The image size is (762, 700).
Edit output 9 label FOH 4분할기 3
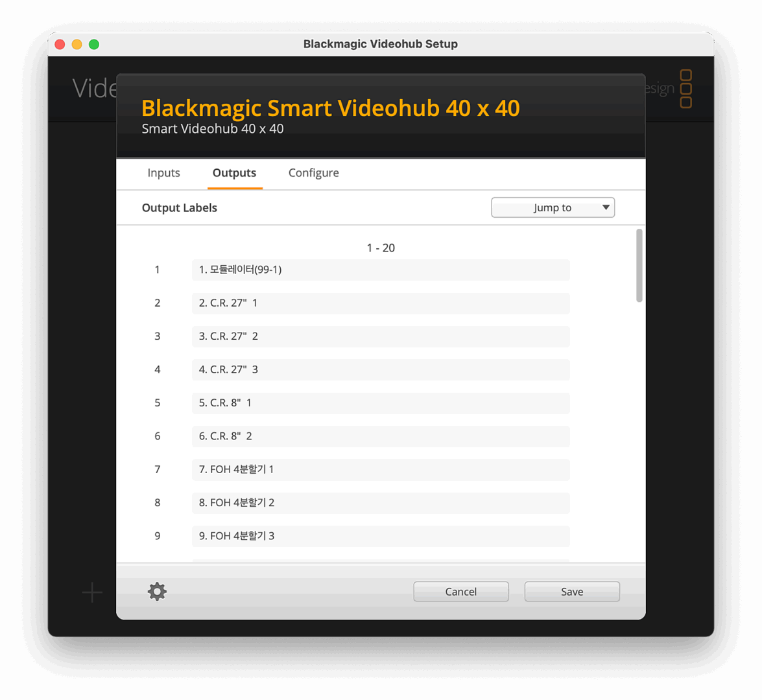coord(381,536)
